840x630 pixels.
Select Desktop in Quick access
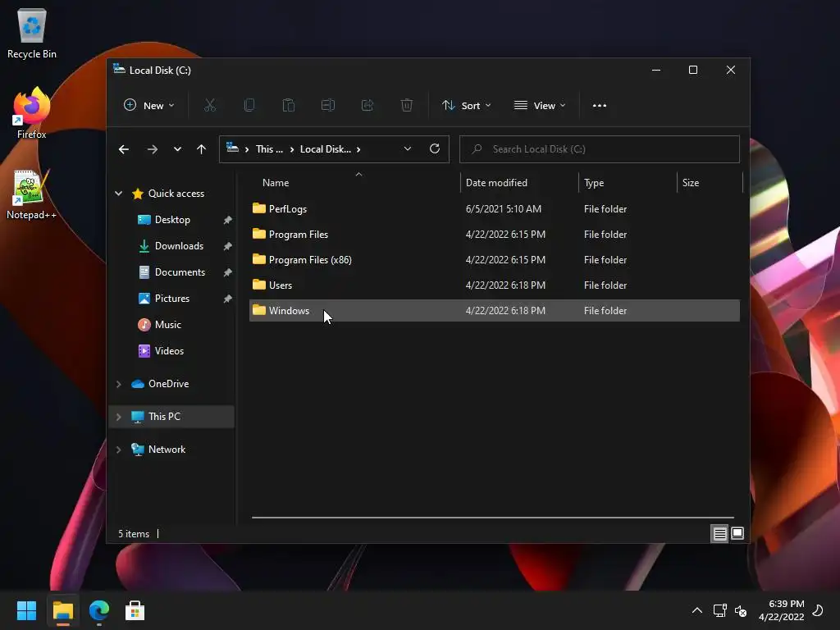(x=172, y=220)
